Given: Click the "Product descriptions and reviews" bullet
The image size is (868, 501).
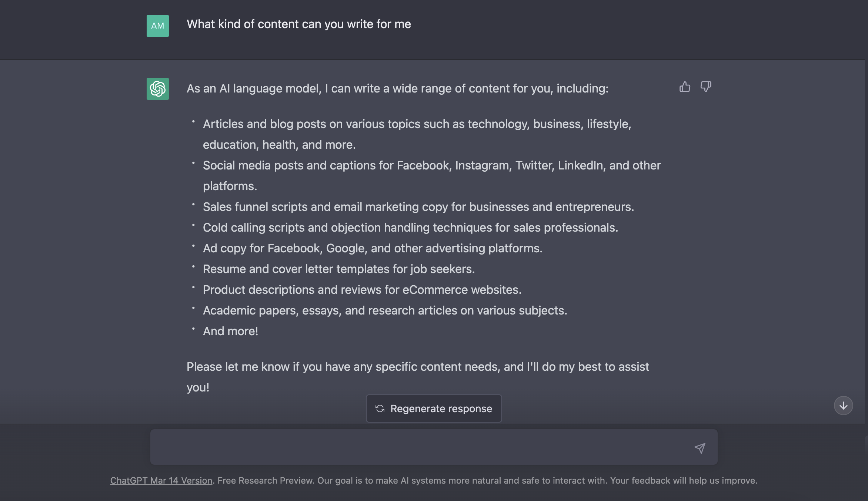Looking at the screenshot, I should 362,290.
